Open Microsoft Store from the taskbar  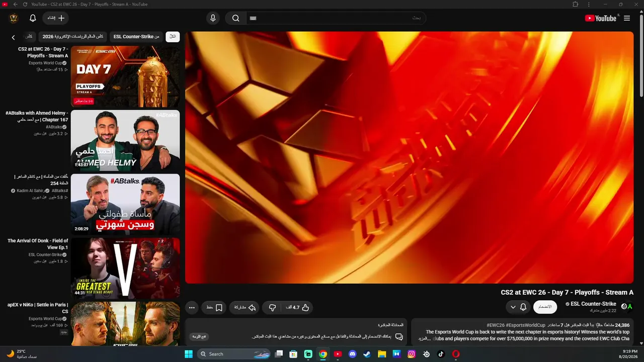click(293, 354)
